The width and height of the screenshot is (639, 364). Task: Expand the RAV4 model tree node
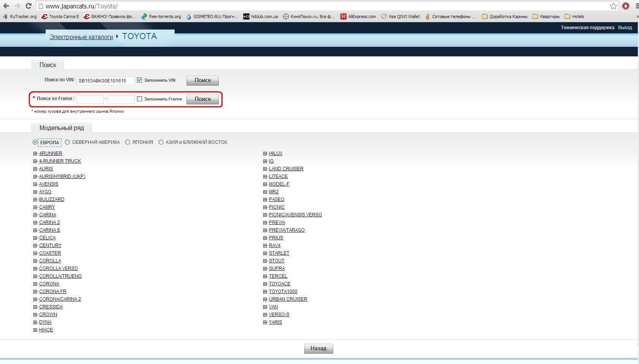tap(265, 245)
